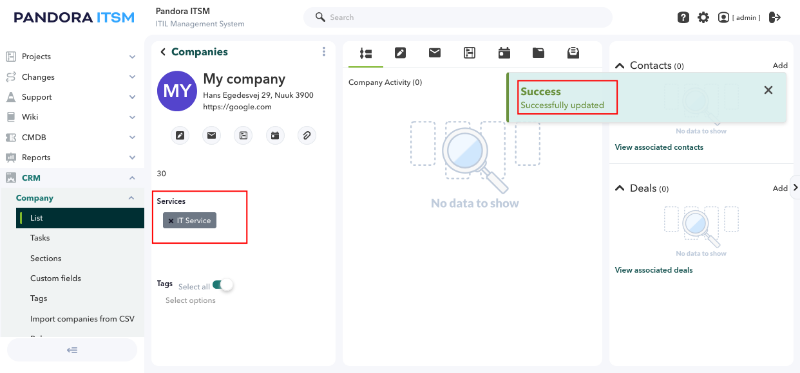Remove the IT Service tag with its x
Screen dimensions: 800x373
(x=170, y=221)
